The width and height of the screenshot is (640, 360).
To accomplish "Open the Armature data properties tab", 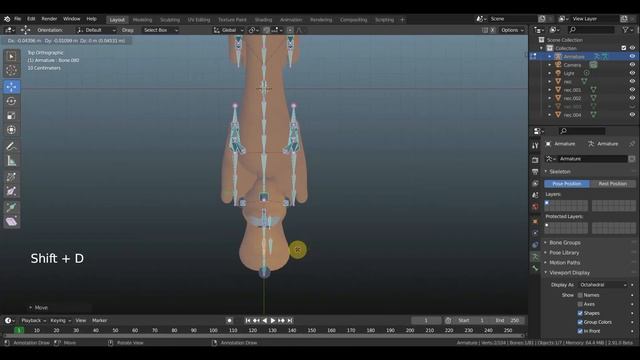I will 535,257.
